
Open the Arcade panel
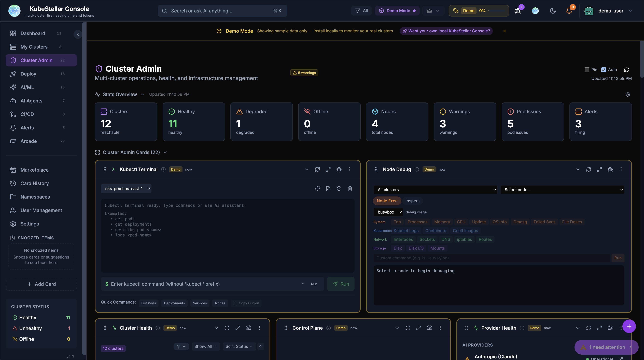[x=28, y=141]
